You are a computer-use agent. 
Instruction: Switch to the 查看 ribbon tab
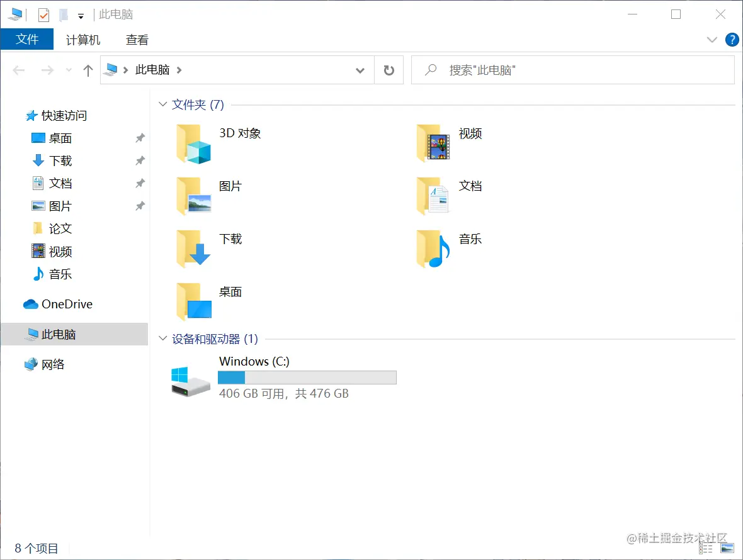pos(137,40)
